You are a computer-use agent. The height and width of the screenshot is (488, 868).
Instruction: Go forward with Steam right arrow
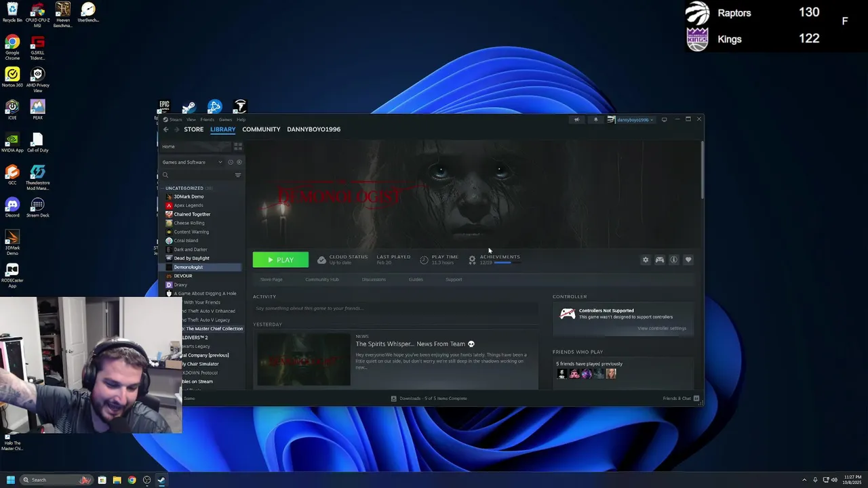[x=176, y=129]
